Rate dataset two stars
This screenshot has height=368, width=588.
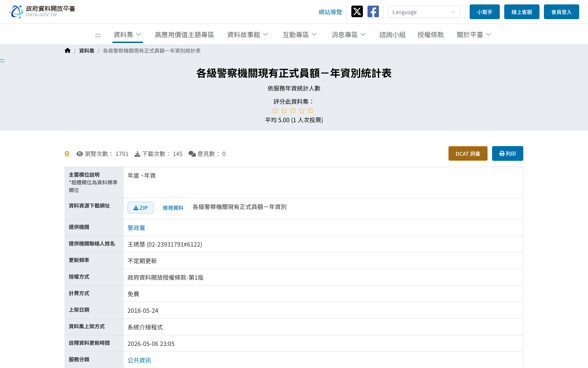[284, 110]
